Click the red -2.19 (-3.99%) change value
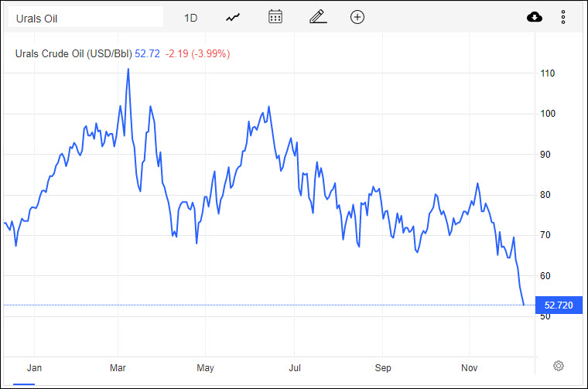Viewport: 588px width, 389px height. (x=197, y=54)
